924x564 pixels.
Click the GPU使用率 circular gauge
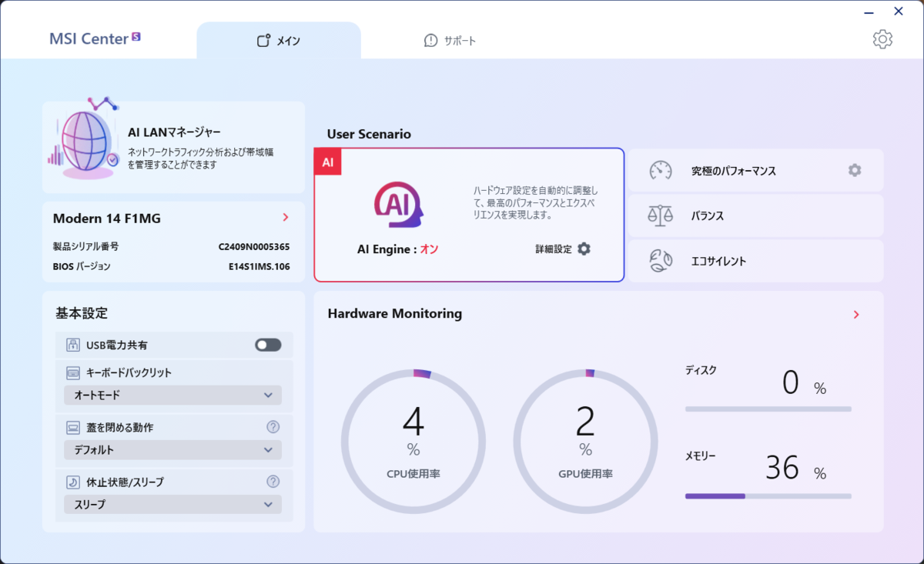pos(585,441)
